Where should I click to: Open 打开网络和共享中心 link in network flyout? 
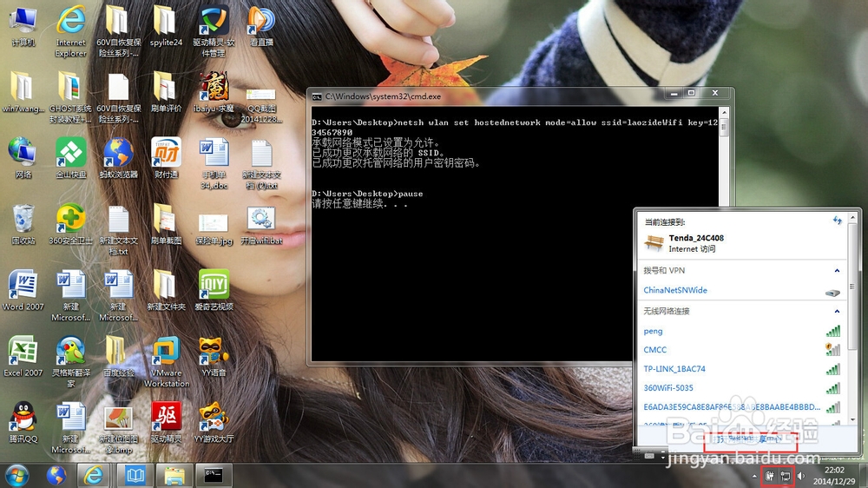[x=748, y=439]
